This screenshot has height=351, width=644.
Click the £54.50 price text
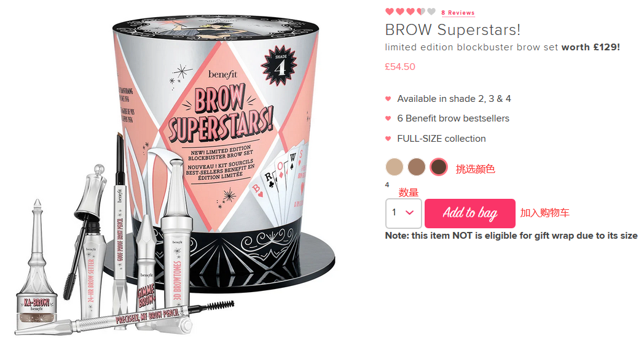pos(400,67)
